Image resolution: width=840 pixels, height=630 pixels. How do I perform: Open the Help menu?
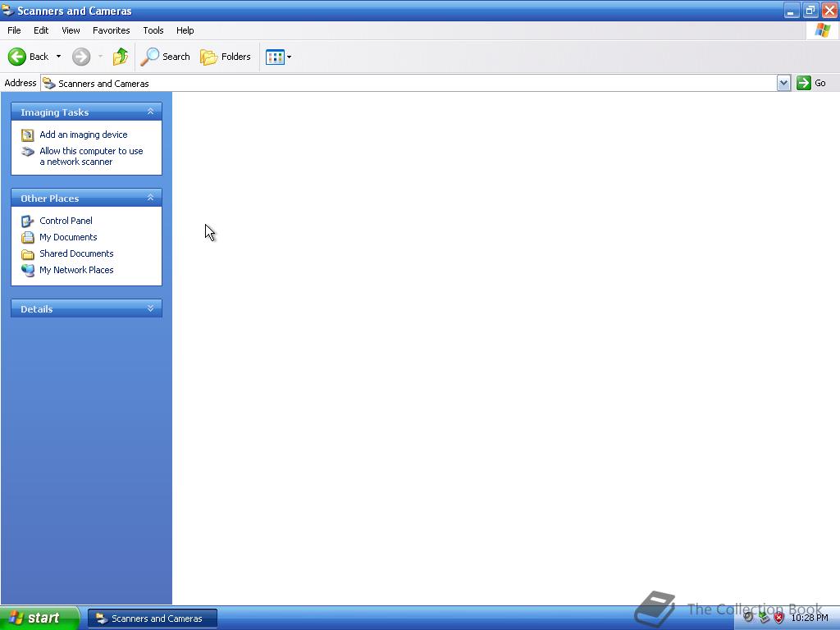tap(185, 30)
